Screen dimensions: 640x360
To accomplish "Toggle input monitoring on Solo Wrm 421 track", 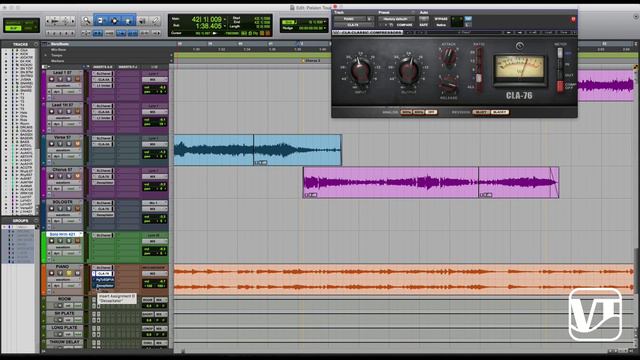I will click(x=60, y=240).
